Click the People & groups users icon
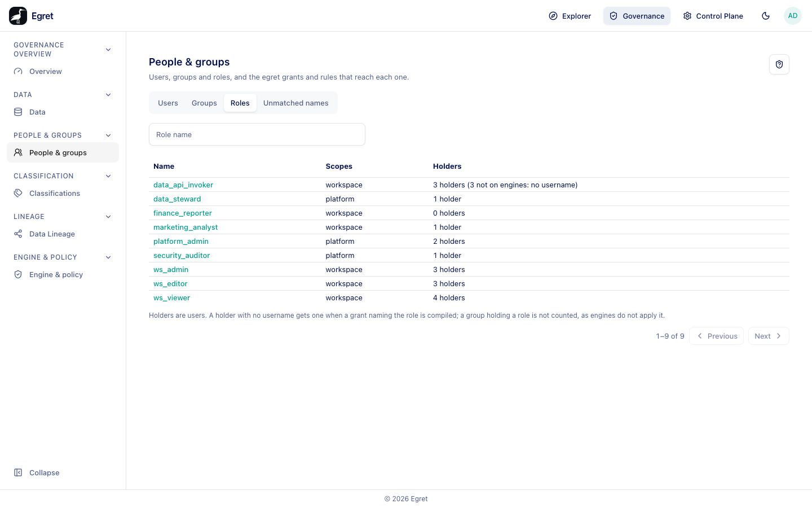The height and width of the screenshot is (508, 812). pos(18,152)
